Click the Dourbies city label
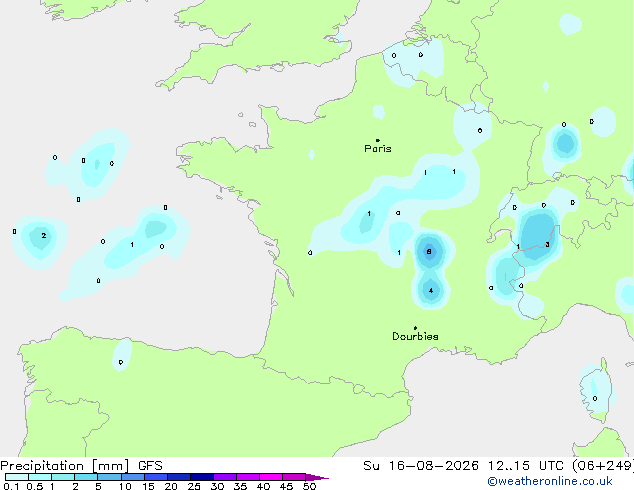Image resolution: width=634 pixels, height=490 pixels. click(415, 336)
